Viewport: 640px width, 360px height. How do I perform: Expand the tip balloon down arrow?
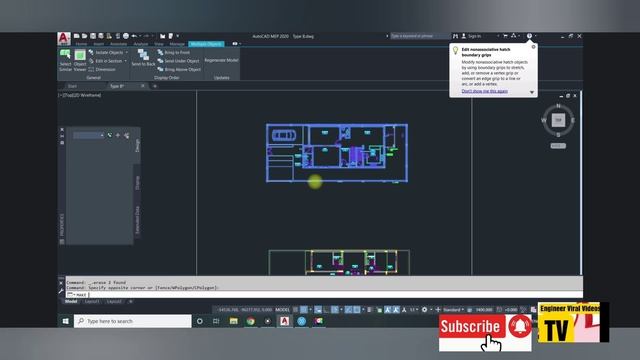pos(531,92)
